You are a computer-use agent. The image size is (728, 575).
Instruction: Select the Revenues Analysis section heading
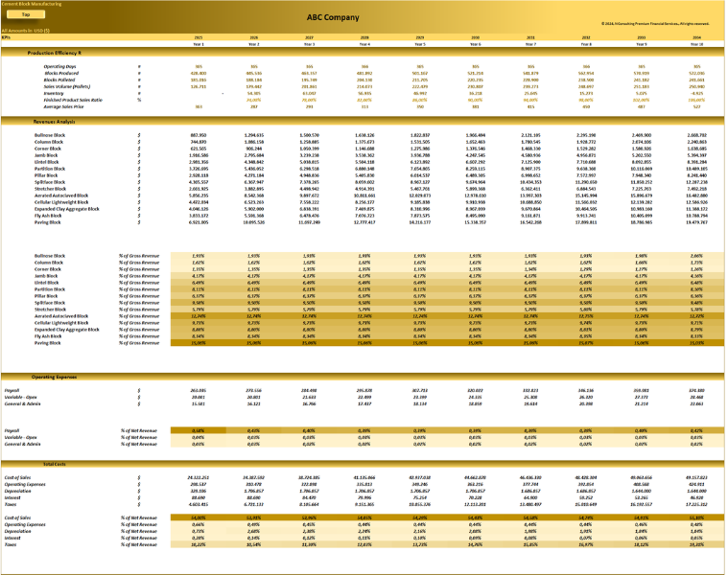(x=54, y=122)
